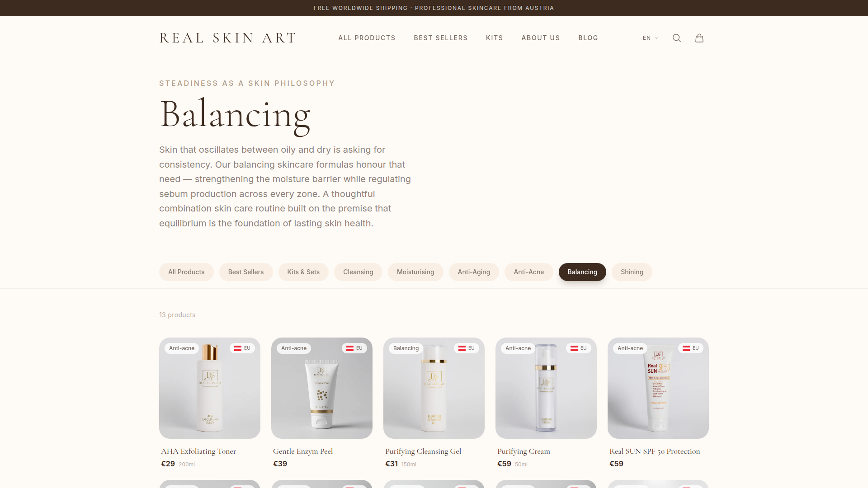Open the shopping bag cart icon

coord(699,38)
